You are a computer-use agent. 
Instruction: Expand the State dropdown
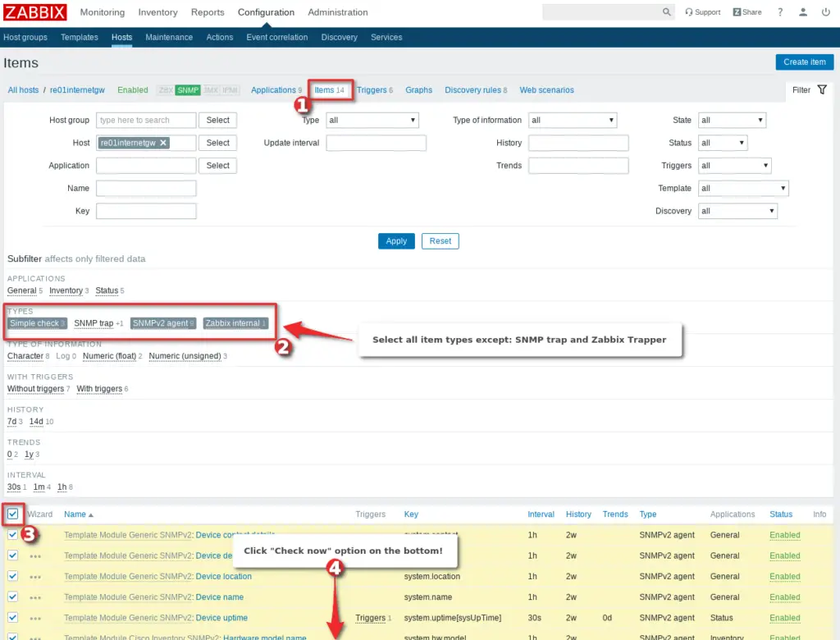pyautogui.click(x=732, y=120)
